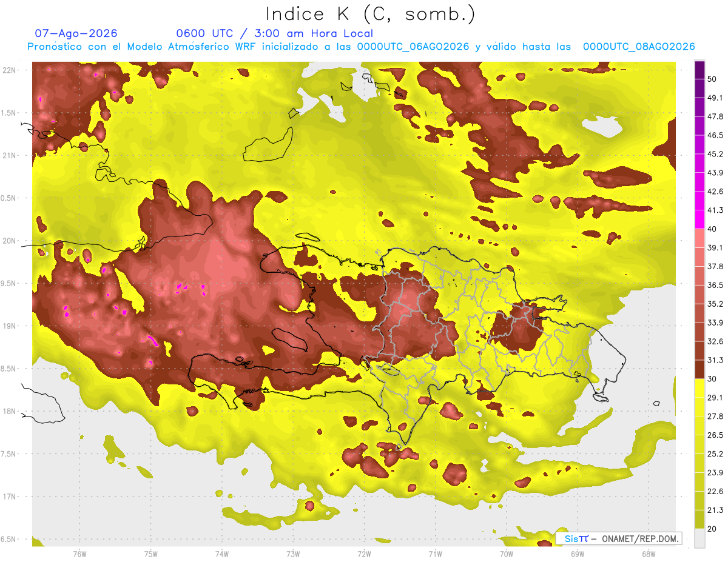
Task: Click the colorbar value "46.5"
Action: (x=715, y=135)
